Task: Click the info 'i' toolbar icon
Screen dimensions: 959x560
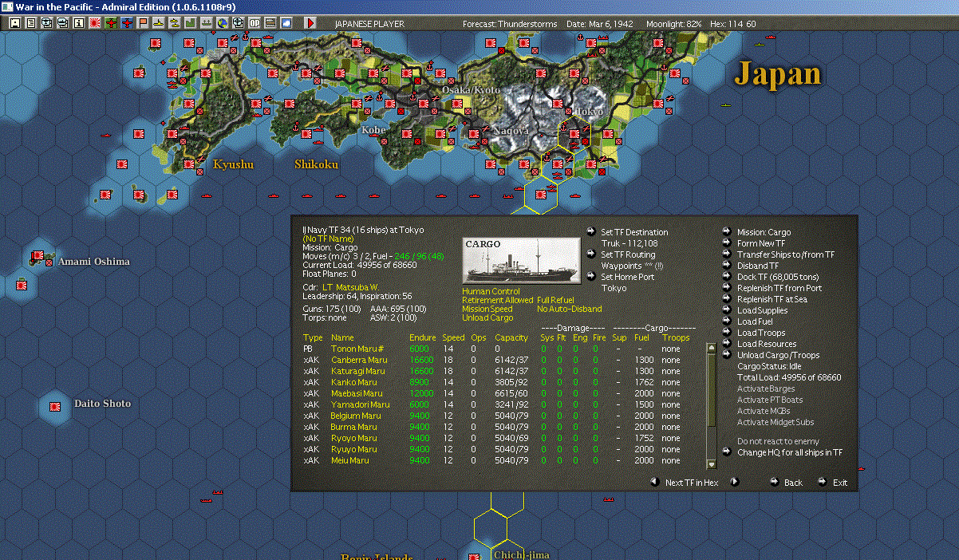Action: coord(78,23)
